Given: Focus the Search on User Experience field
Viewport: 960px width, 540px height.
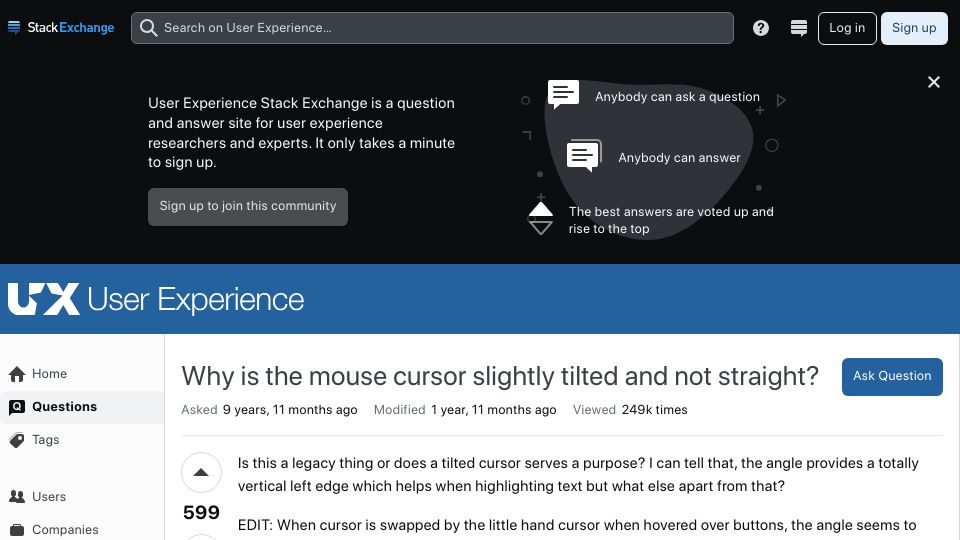Looking at the screenshot, I should [x=432, y=28].
